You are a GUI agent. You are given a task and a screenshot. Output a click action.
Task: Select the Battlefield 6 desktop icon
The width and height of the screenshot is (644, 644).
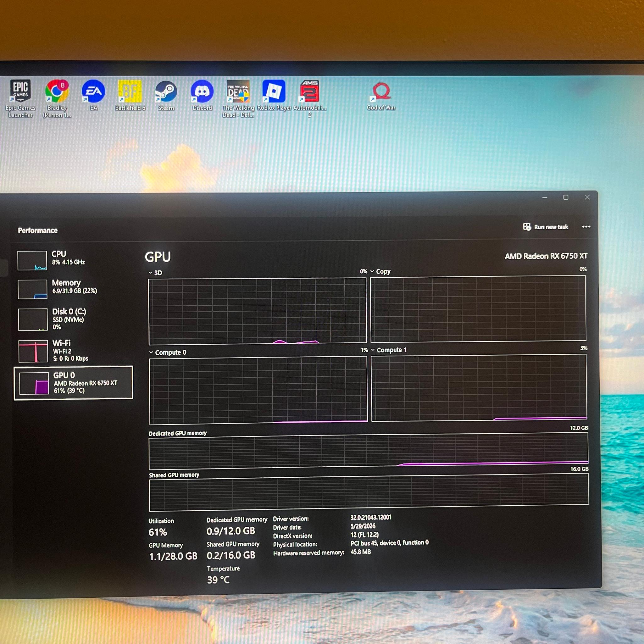click(x=130, y=95)
